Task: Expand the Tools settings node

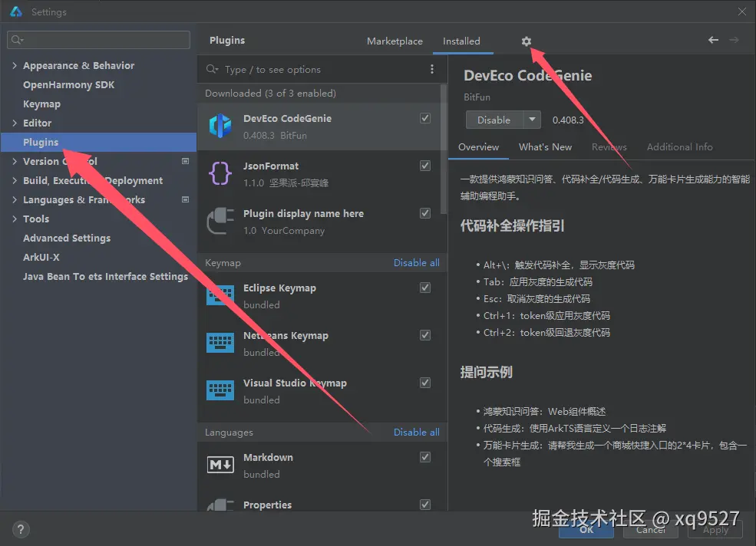Action: pos(15,219)
